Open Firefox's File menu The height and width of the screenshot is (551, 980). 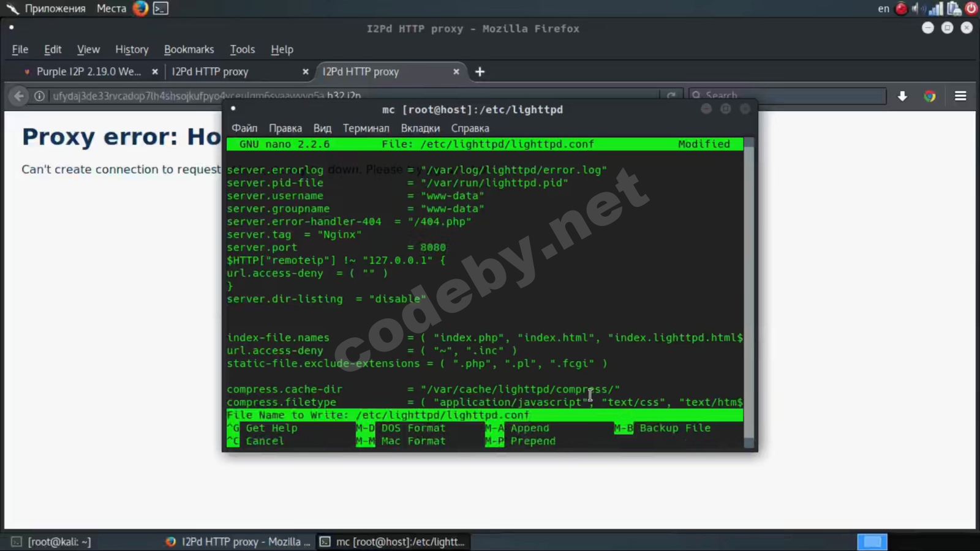click(x=20, y=50)
